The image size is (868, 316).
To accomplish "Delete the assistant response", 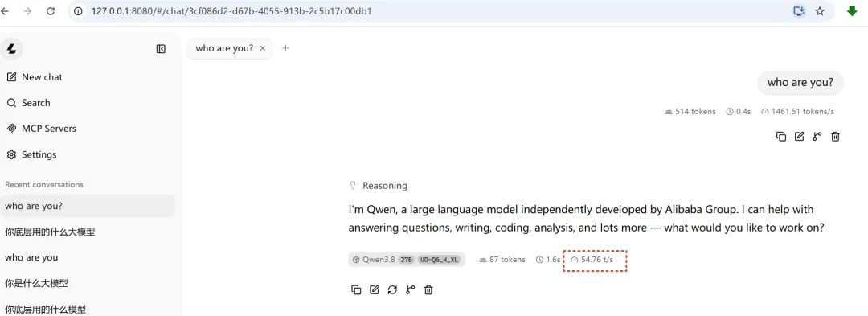I will pos(428,289).
